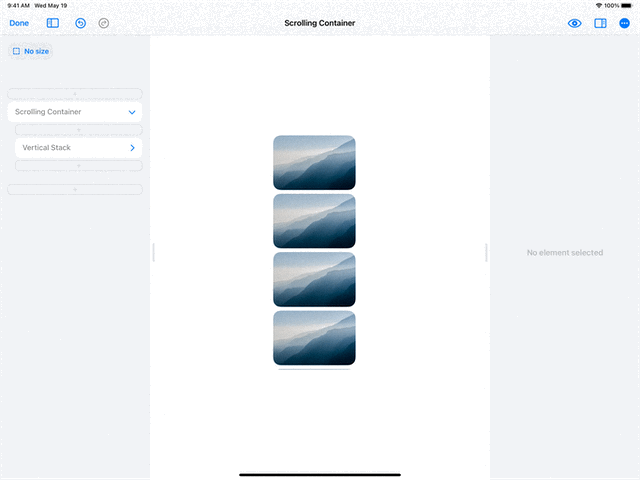Toggle the right inspector panel icon

(600, 23)
